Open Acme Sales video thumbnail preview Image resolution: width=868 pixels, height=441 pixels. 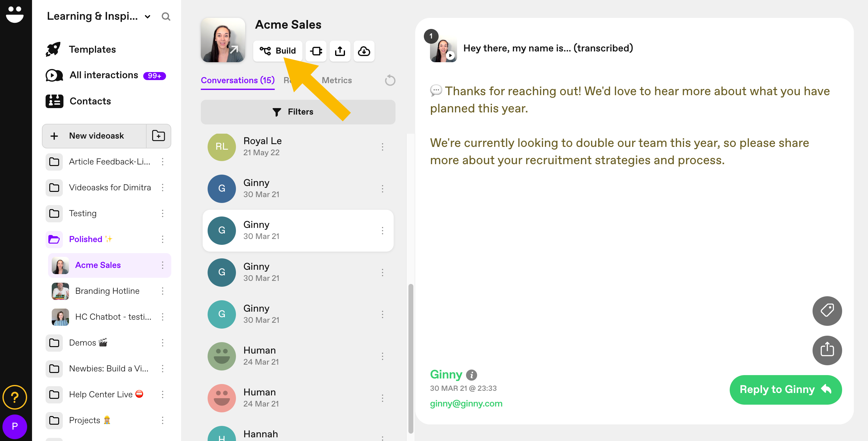click(223, 40)
